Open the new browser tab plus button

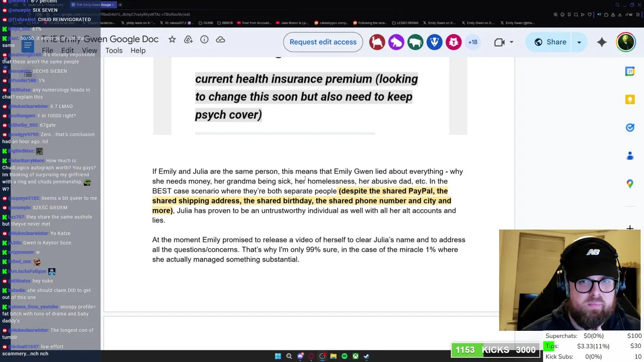click(120, 5)
